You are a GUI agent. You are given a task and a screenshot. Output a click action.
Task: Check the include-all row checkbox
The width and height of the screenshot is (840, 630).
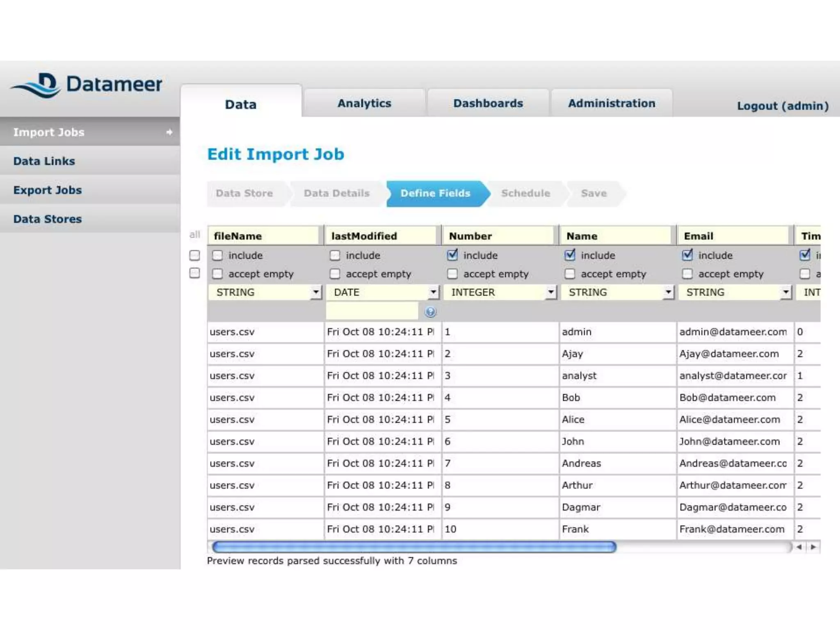pos(195,256)
